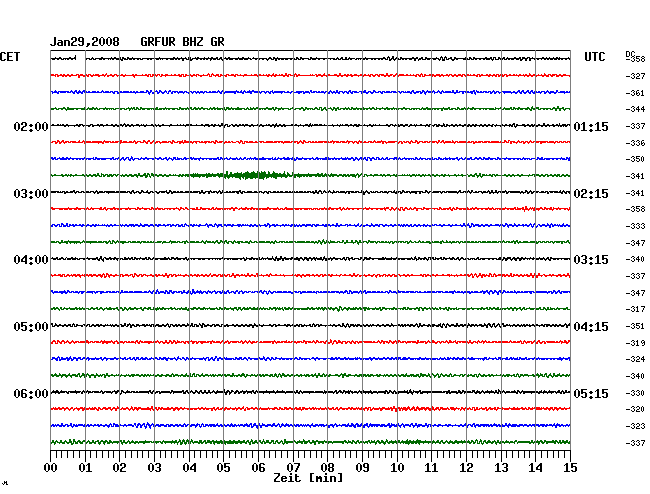Click the DC offset value "-336"

pos(635,143)
